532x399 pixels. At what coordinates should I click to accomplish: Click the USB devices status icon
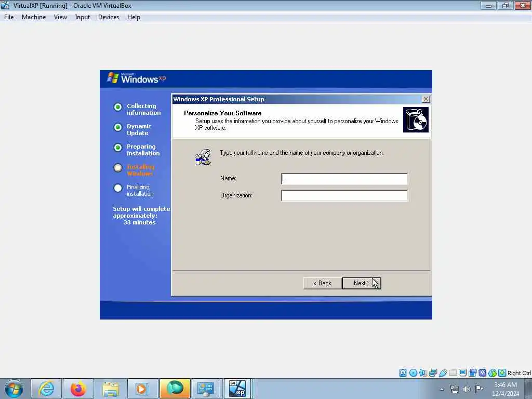tap(443, 373)
